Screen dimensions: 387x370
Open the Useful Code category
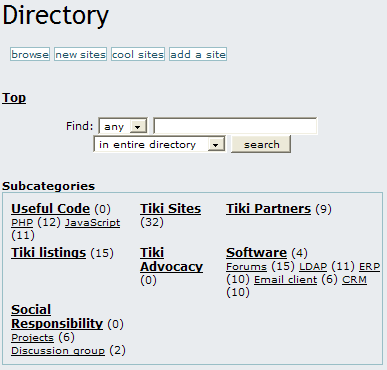point(51,209)
